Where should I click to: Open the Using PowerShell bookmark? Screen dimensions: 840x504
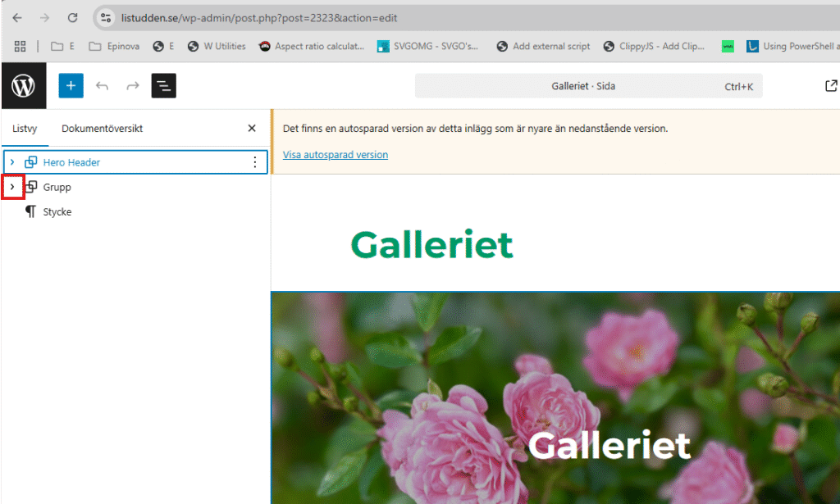pyautogui.click(x=793, y=47)
